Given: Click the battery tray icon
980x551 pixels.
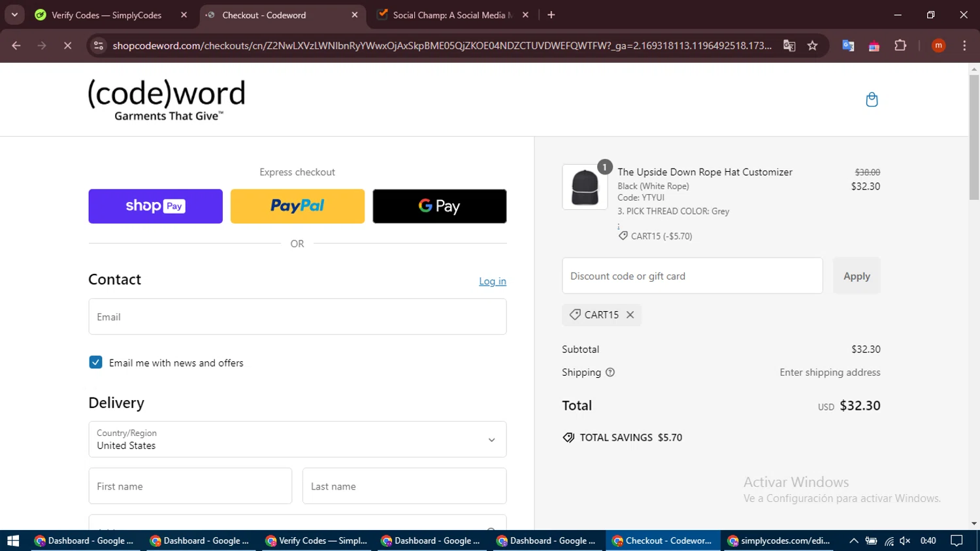Looking at the screenshot, I should pos(871,541).
